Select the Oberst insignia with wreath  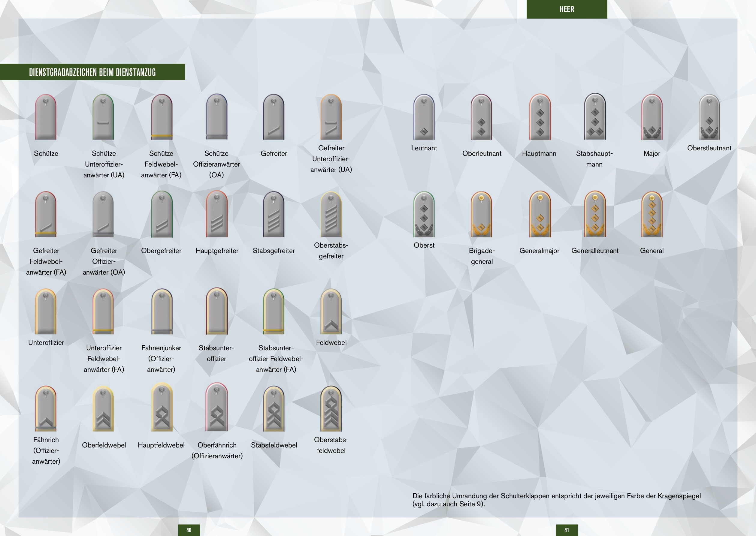[x=424, y=214]
